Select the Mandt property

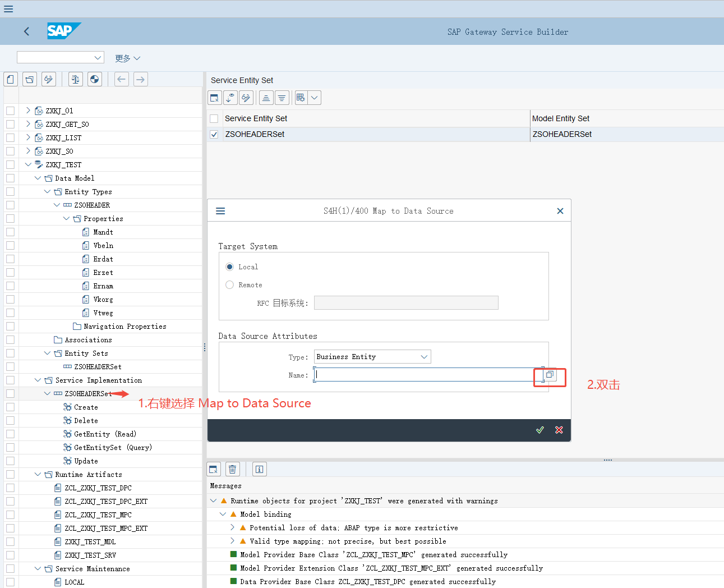(103, 232)
